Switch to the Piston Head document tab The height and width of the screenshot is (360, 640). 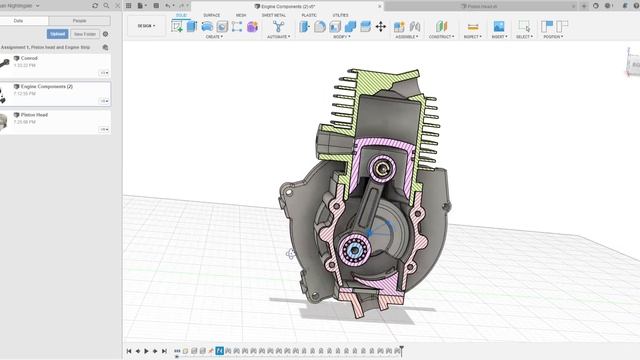coord(481,6)
